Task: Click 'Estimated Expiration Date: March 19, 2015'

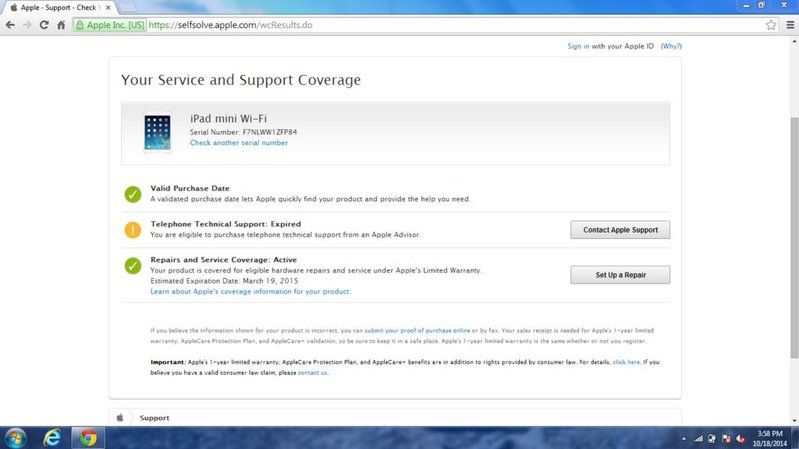Action: 224,281
